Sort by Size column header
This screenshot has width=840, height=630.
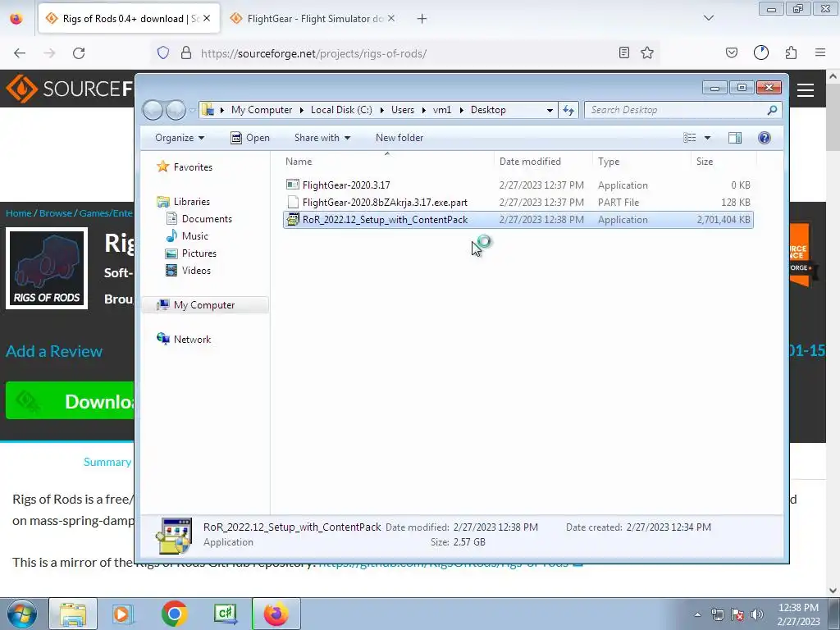click(724, 162)
